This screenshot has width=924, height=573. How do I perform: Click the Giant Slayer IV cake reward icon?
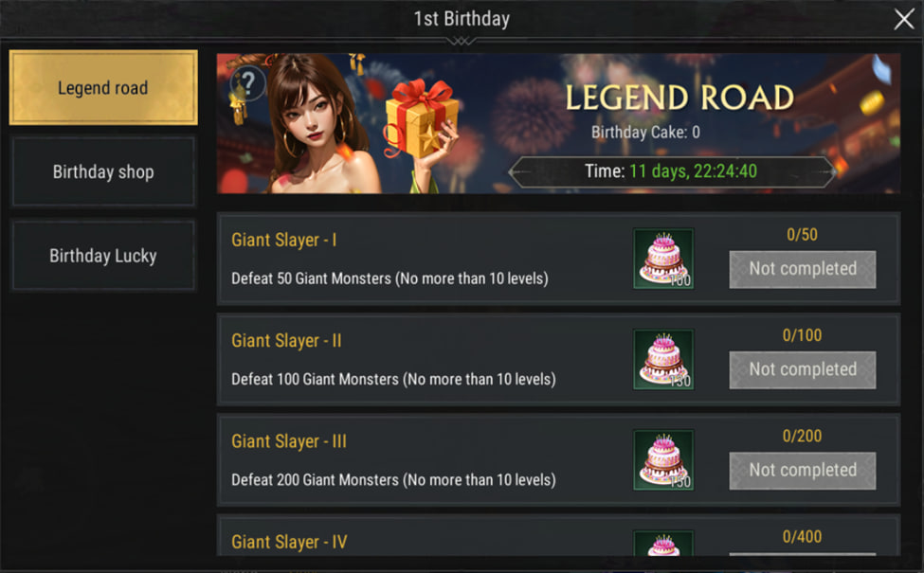tap(663, 543)
